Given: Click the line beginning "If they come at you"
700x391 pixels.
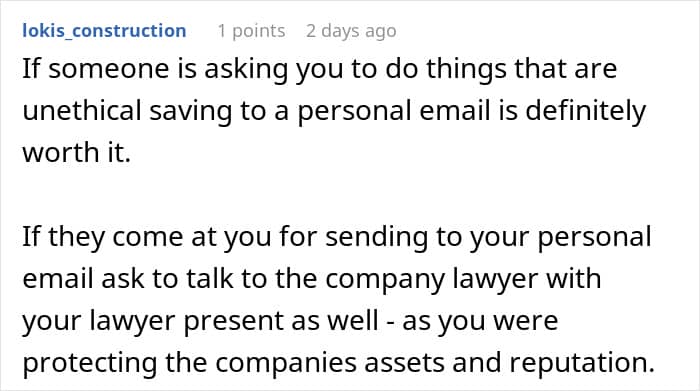Looking at the screenshot, I should click(x=337, y=237).
